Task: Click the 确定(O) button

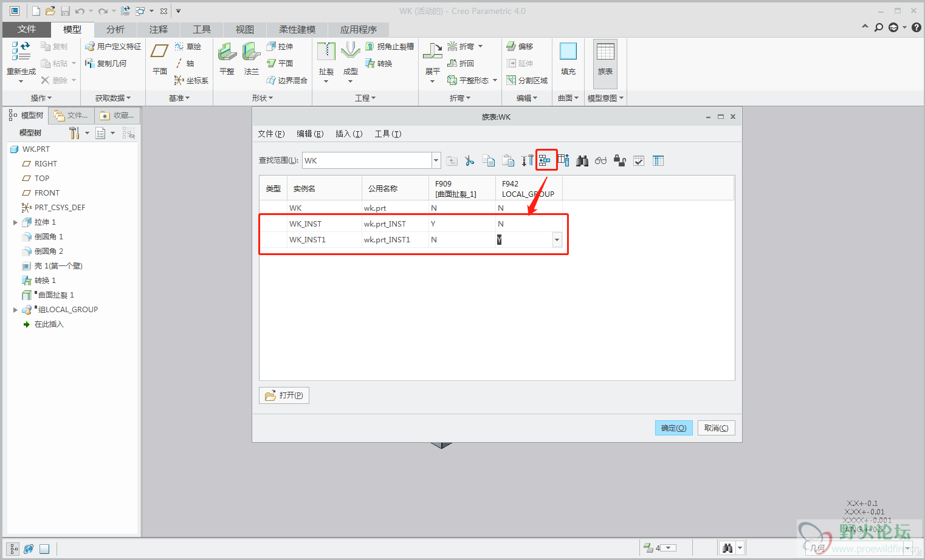Action: coord(673,428)
